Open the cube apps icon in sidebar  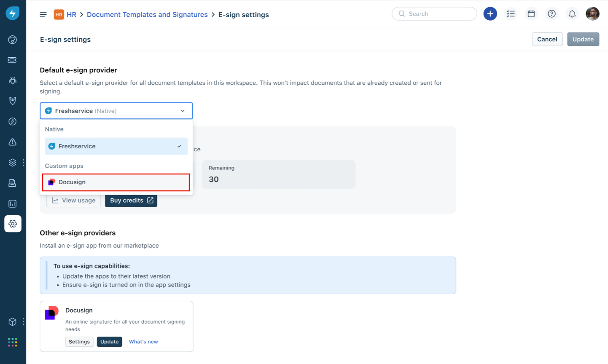13,322
